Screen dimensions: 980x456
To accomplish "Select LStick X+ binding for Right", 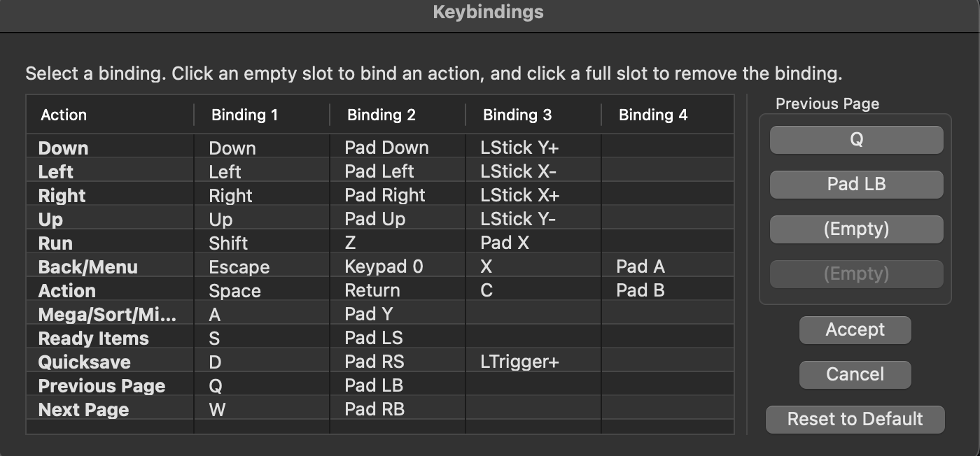I will click(533, 196).
